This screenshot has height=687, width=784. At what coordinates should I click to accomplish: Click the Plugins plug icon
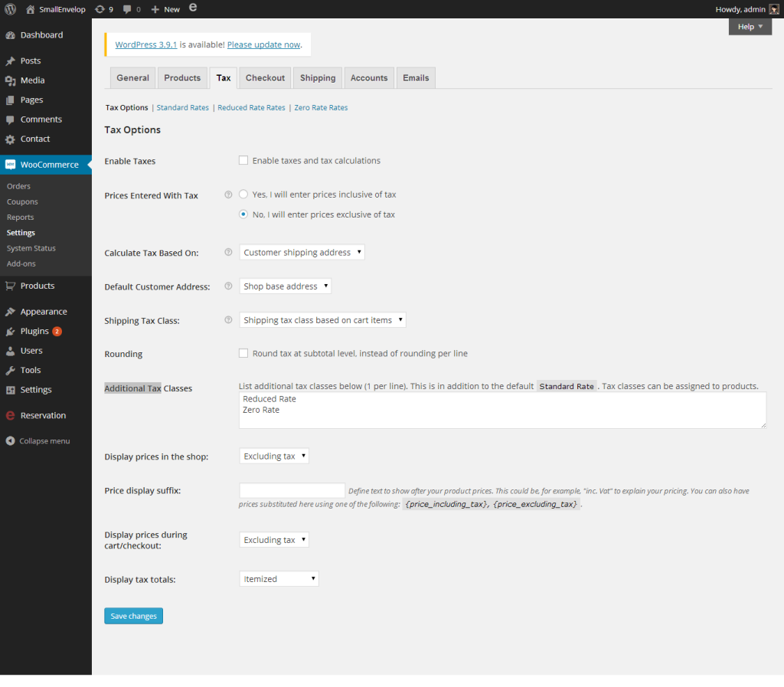click(10, 332)
